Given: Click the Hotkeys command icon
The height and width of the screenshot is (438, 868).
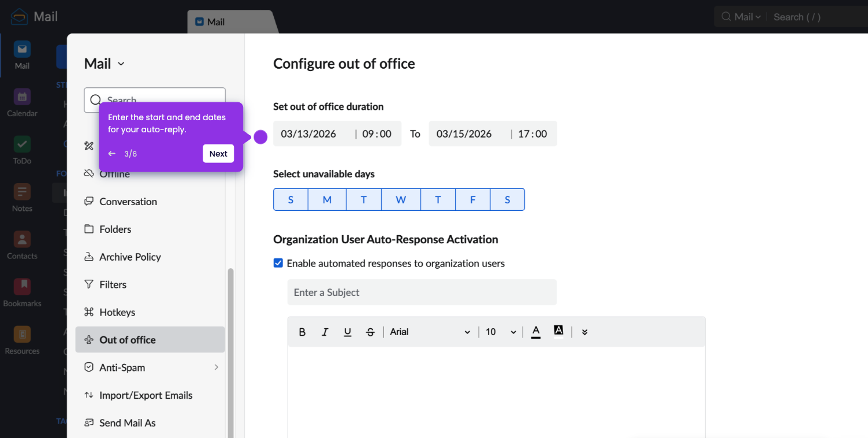Looking at the screenshot, I should click(89, 312).
